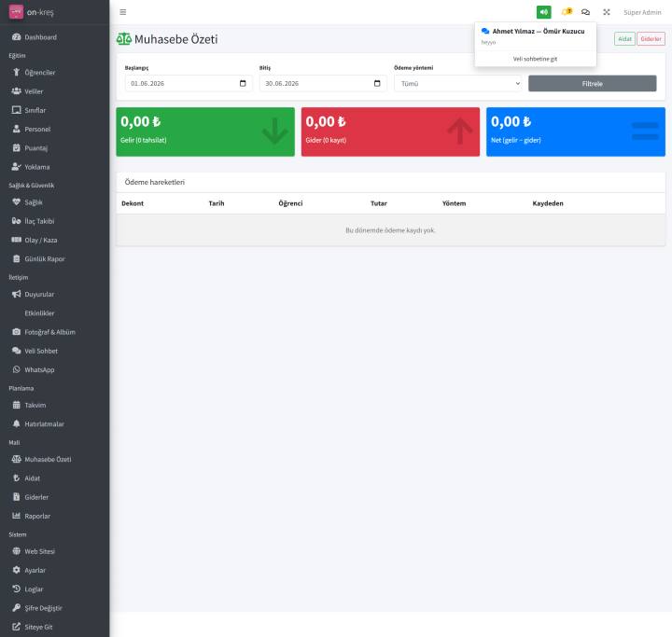Open the Ahmet Yılmaz — Ömür Kuzucu message
Screen dimensions: 672x637
[536, 36]
